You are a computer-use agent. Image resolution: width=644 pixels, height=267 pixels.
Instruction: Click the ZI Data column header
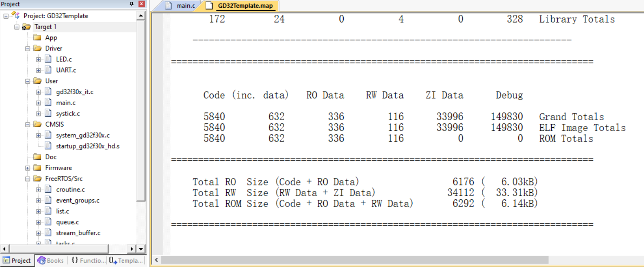444,95
